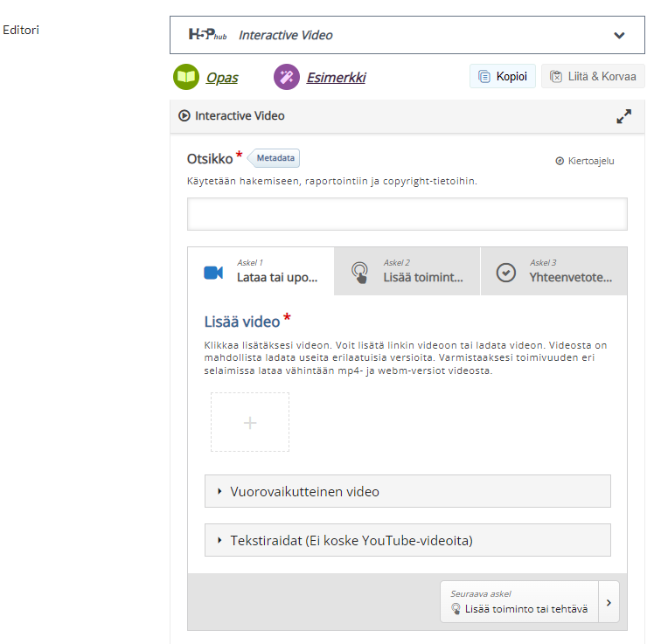Expand the Vuorovaikutteinen video section

click(x=407, y=491)
